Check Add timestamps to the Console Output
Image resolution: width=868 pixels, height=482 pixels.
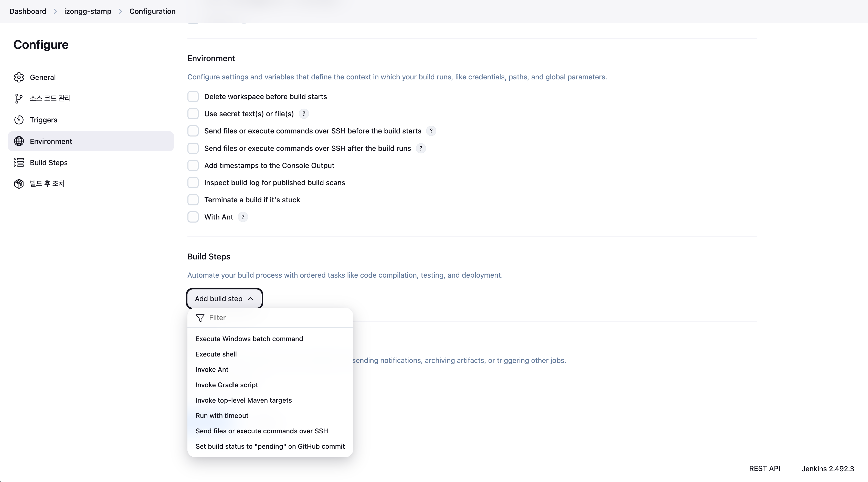[193, 165]
